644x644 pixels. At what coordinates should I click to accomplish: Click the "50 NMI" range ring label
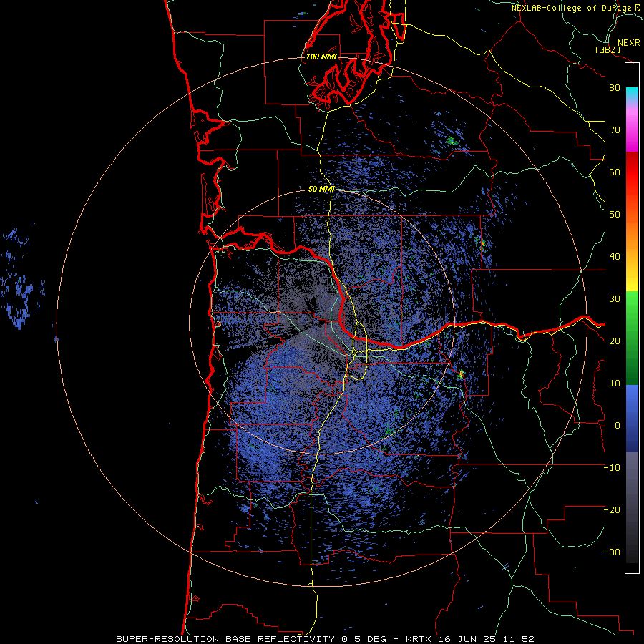[x=321, y=190]
